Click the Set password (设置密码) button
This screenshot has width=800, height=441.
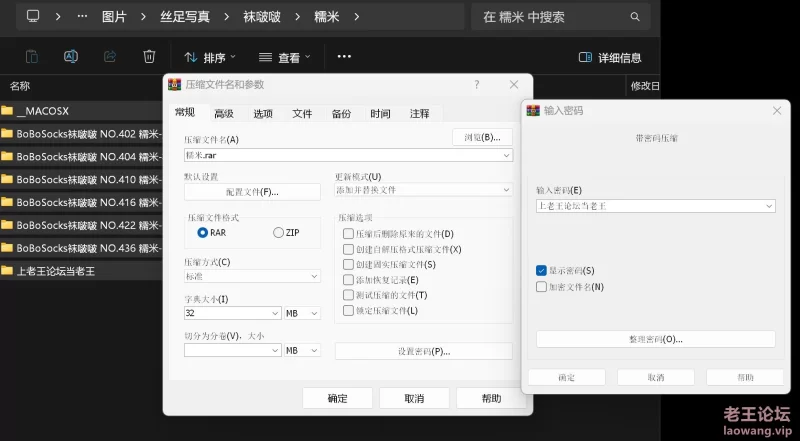pos(423,352)
